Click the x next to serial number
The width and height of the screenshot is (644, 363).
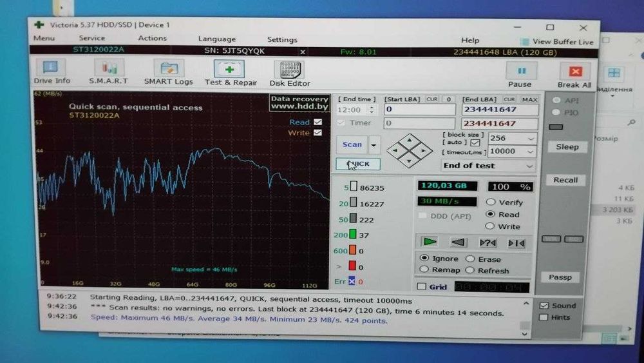[303, 52]
